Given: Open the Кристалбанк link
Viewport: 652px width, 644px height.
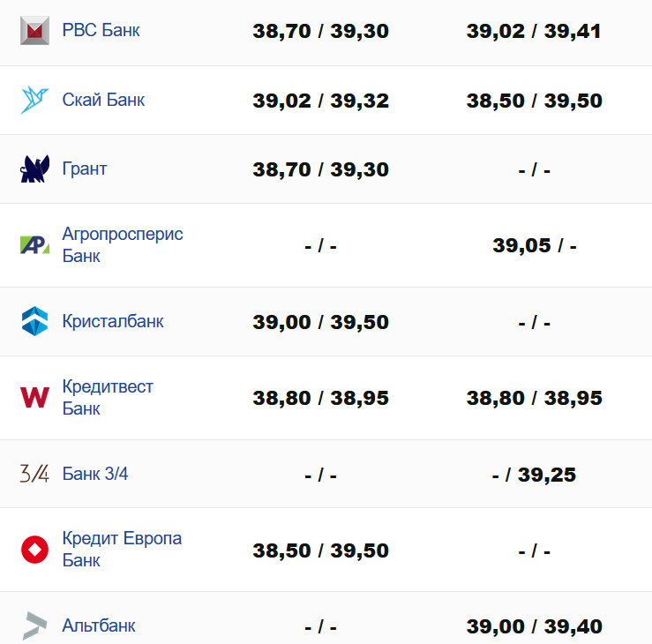Looking at the screenshot, I should click(x=113, y=321).
